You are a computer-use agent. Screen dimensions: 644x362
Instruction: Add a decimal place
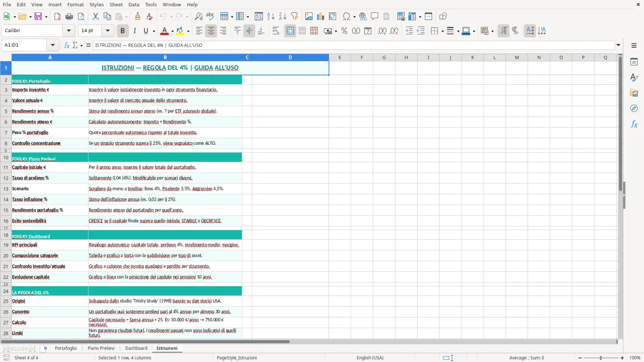click(382, 31)
